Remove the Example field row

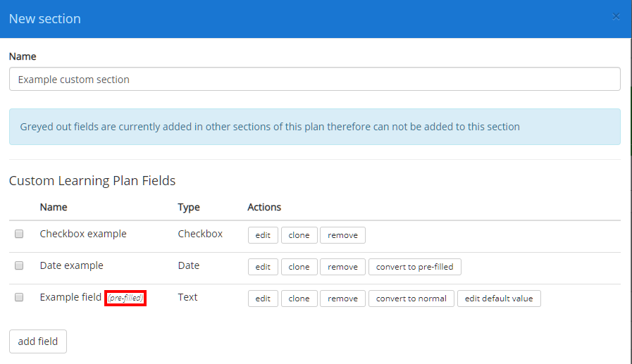[342, 299]
